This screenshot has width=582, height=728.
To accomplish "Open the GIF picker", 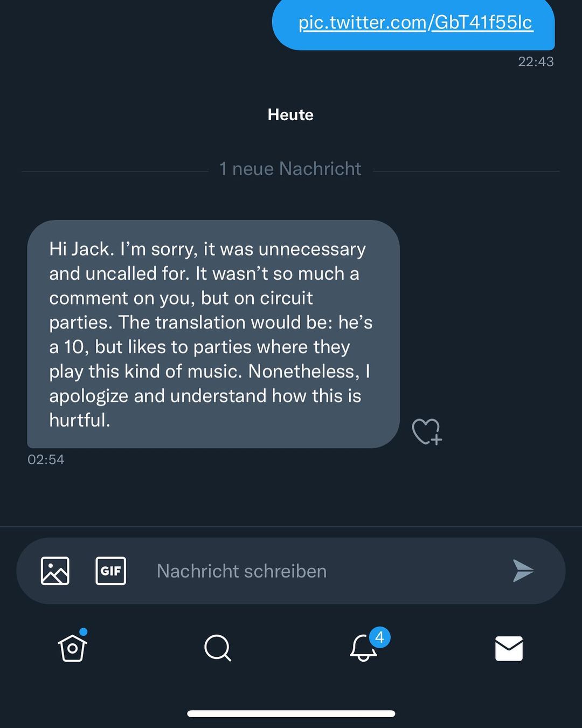I will pos(110,571).
